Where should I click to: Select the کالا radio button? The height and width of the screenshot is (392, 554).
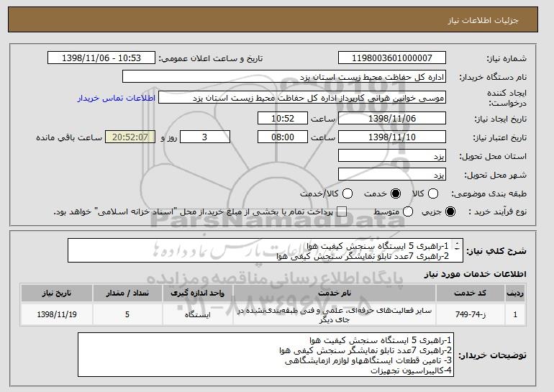click(x=433, y=193)
